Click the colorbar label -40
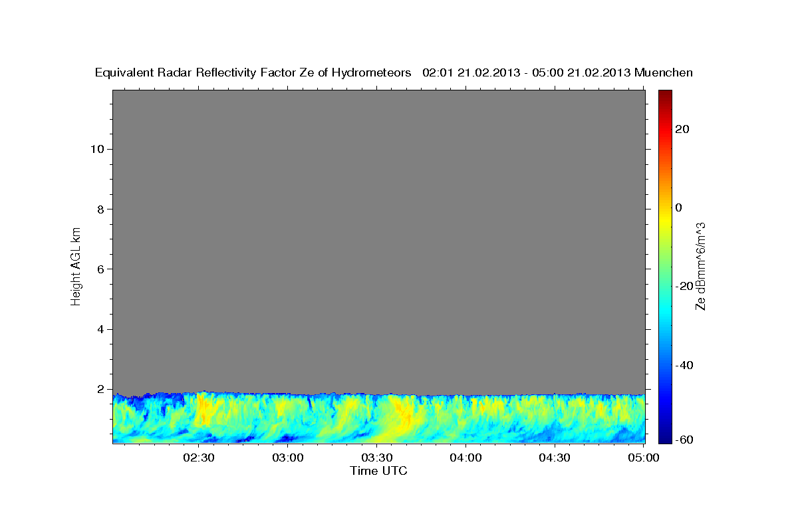The height and width of the screenshot is (532, 798). (x=684, y=365)
